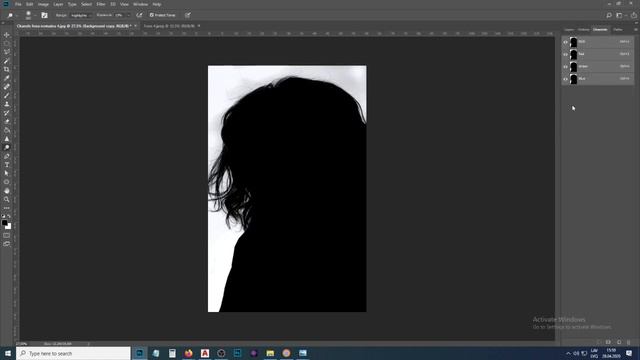Switch to the Layers panel tab
Viewport: 640px width, 360px height.
click(x=569, y=29)
